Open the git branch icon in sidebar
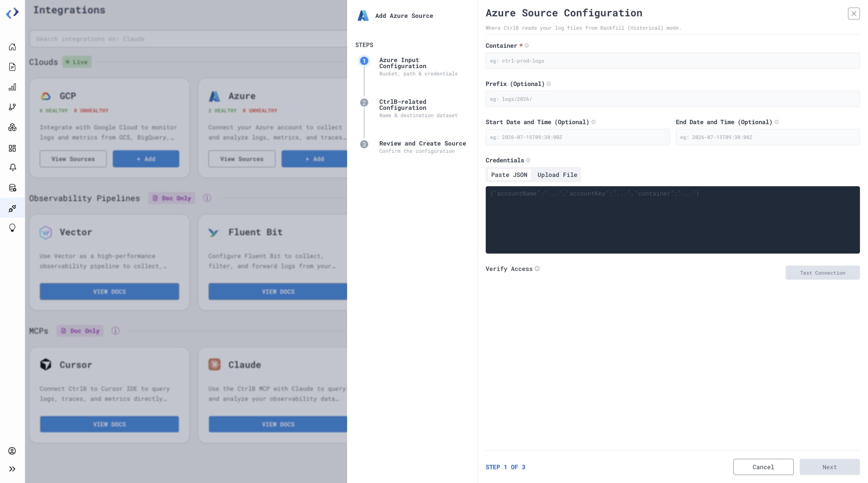This screenshot has width=868, height=483. pyautogui.click(x=12, y=107)
